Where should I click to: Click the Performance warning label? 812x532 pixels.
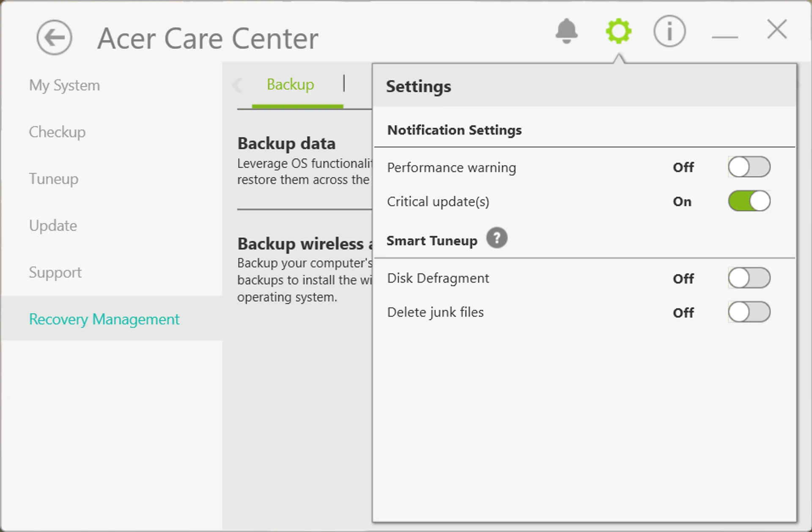coord(451,168)
